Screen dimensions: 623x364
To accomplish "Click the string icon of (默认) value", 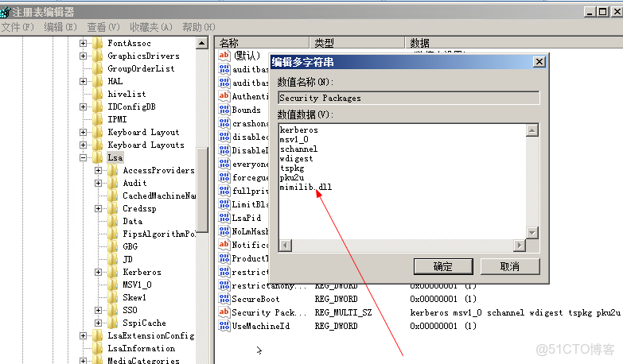I will 224,56.
